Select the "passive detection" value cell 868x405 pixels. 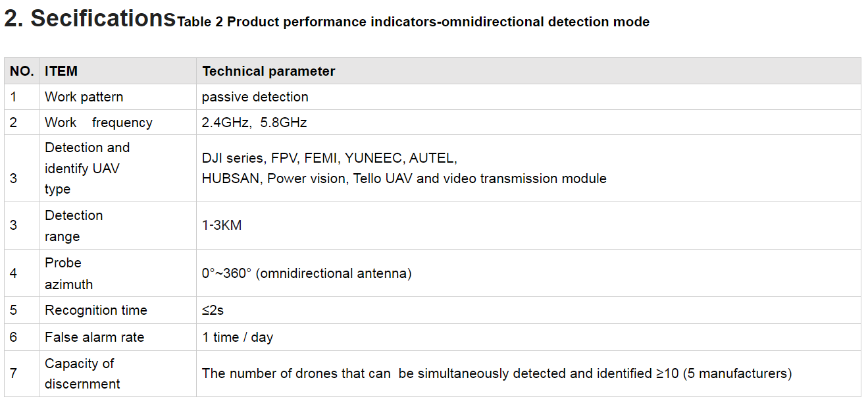[x=255, y=97]
